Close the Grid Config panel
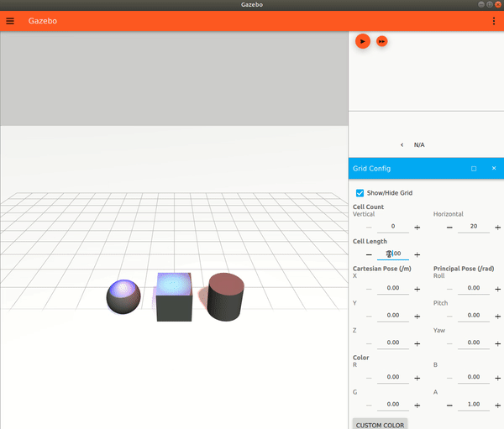The image size is (504, 429). point(494,168)
